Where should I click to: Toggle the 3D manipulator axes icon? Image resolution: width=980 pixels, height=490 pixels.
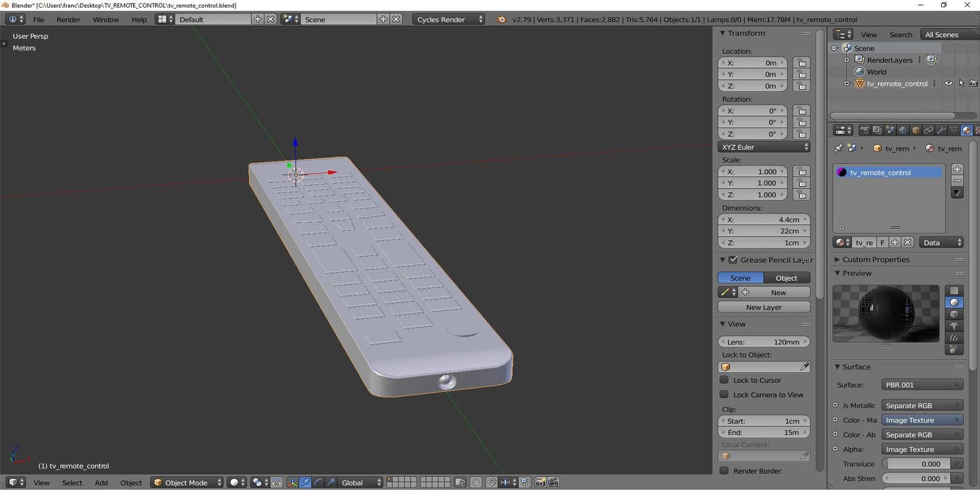click(292, 482)
